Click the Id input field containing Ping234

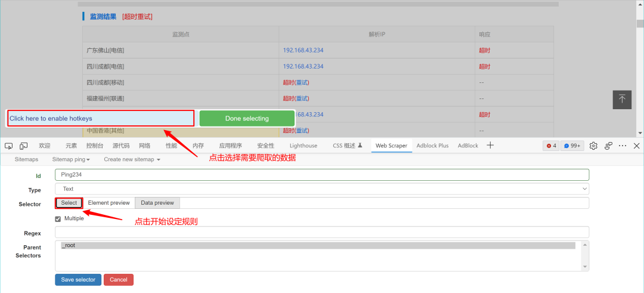[x=322, y=175]
